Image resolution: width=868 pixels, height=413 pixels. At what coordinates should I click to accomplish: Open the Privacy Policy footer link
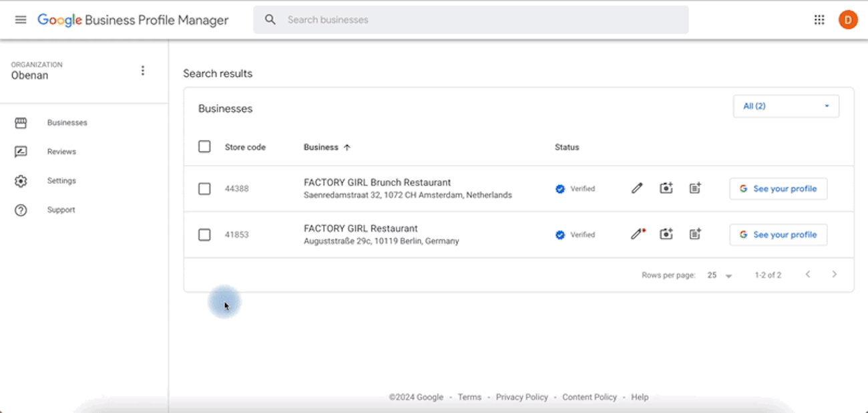(x=521, y=397)
